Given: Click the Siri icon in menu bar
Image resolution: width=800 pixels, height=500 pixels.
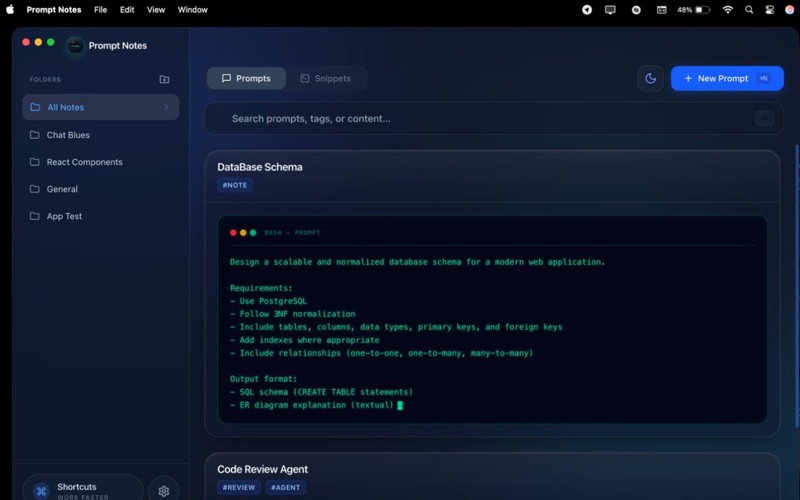Looking at the screenshot, I should click(x=789, y=10).
